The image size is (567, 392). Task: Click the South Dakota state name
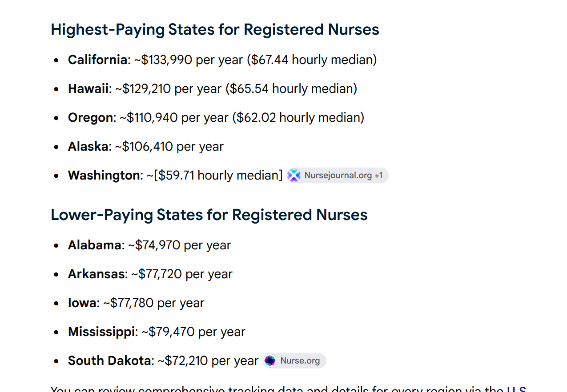point(109,360)
